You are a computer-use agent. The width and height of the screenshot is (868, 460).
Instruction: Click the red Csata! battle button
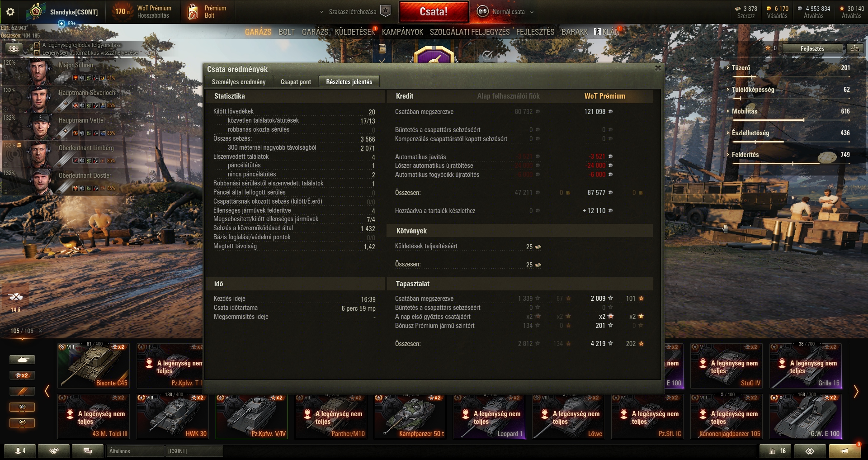434,12
